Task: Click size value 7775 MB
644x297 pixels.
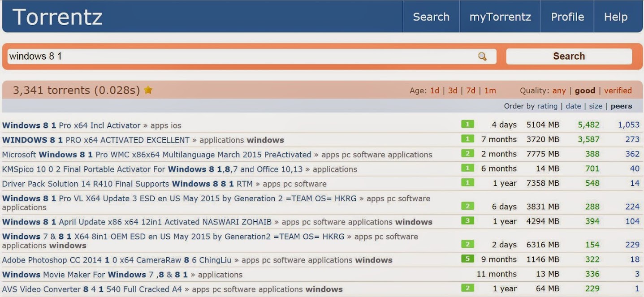Action: [543, 154]
